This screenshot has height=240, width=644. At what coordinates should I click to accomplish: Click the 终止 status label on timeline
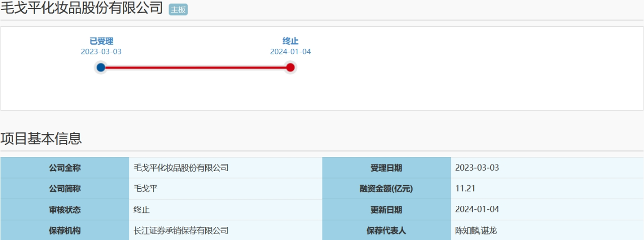click(x=290, y=41)
